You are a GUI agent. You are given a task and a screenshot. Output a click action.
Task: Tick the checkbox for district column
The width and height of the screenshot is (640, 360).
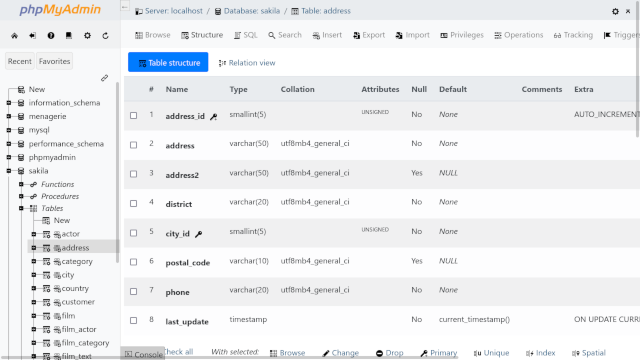point(133,203)
